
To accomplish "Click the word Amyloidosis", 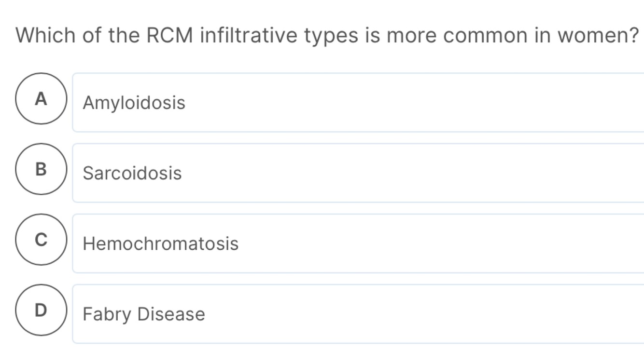I will (x=134, y=103).
